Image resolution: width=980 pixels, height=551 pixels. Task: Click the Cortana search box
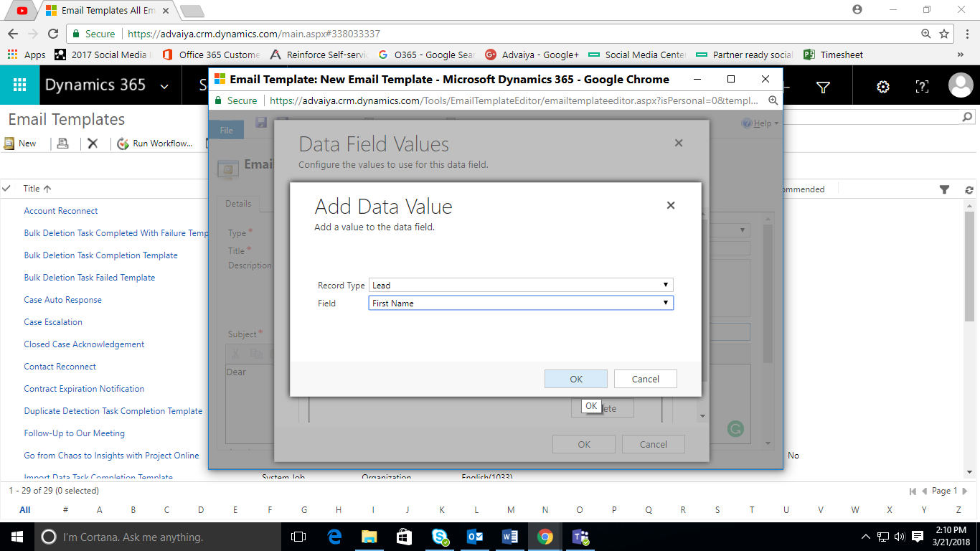coord(156,537)
